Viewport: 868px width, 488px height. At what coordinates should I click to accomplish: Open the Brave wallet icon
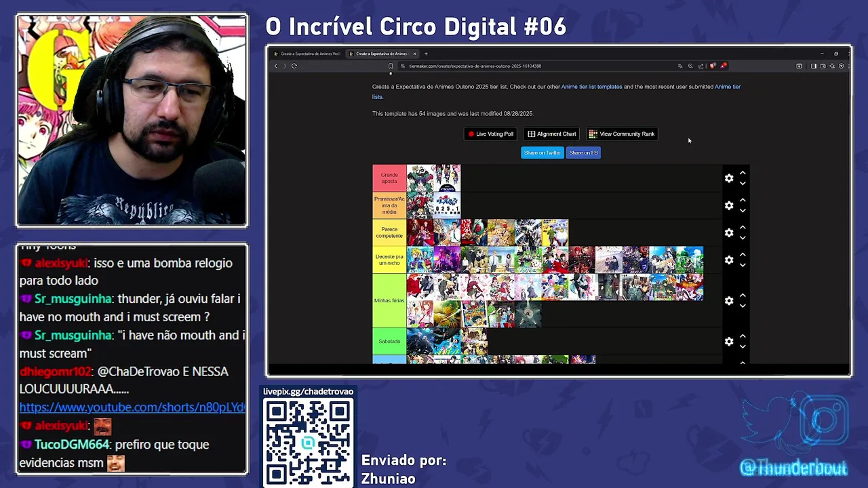823,66
